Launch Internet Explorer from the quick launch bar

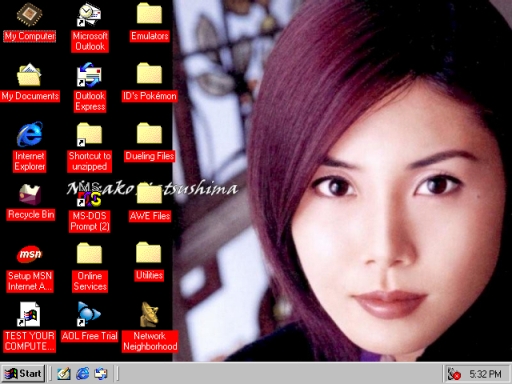click(x=82, y=374)
